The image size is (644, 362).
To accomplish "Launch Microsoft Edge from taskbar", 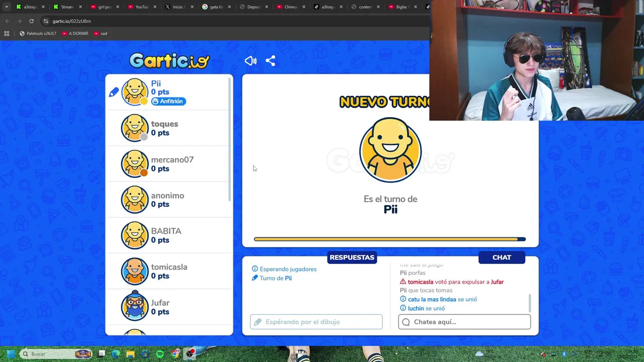I will tap(116, 354).
